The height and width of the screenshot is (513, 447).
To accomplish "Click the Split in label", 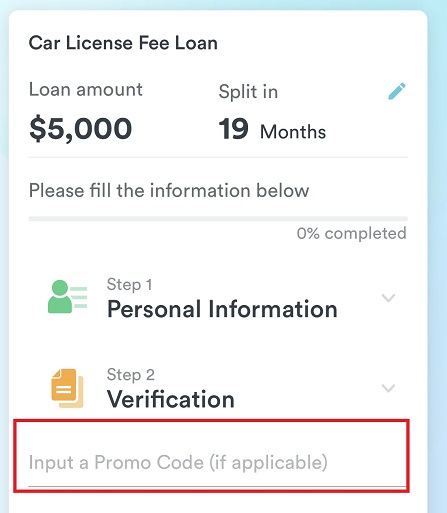I will click(248, 92).
